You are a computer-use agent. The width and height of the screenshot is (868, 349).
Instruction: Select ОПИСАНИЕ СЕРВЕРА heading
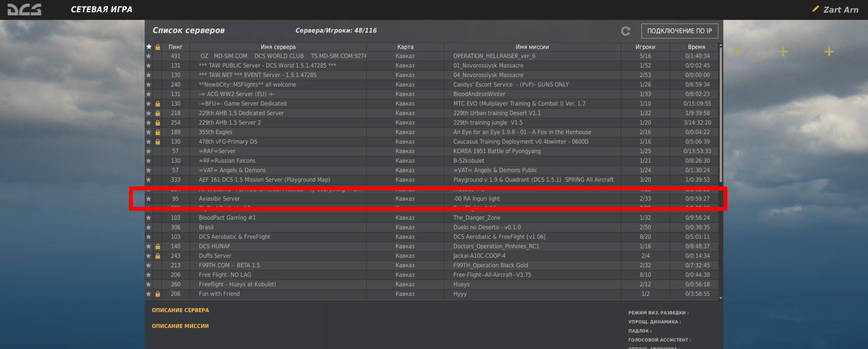coord(181,310)
